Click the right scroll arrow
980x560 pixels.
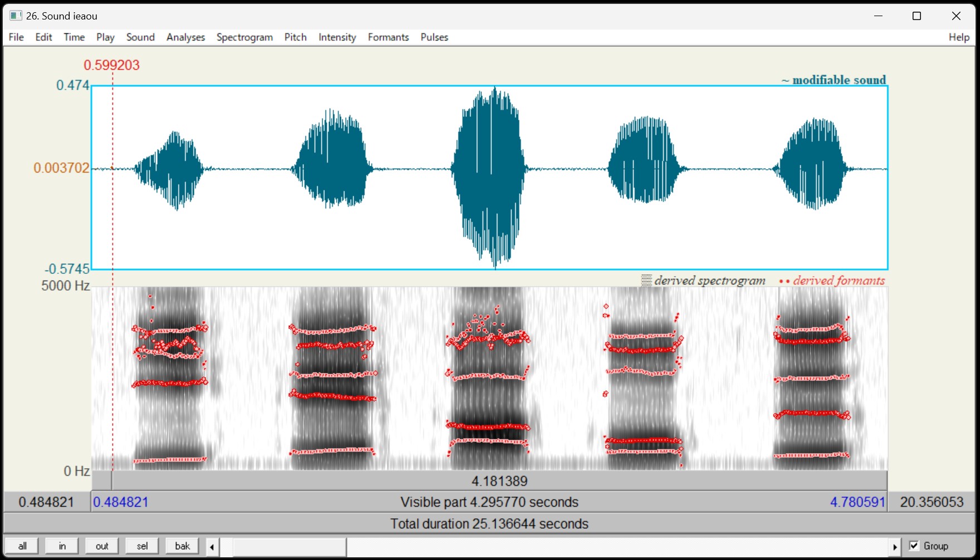(895, 547)
